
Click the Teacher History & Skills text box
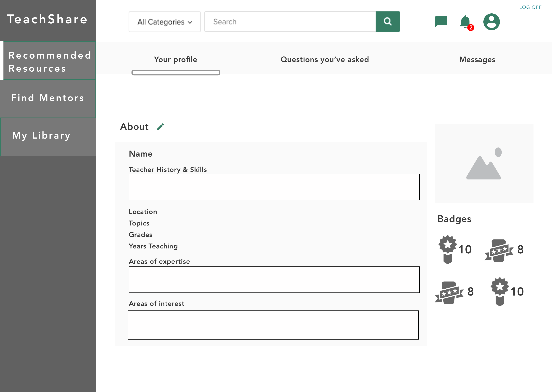click(x=274, y=187)
